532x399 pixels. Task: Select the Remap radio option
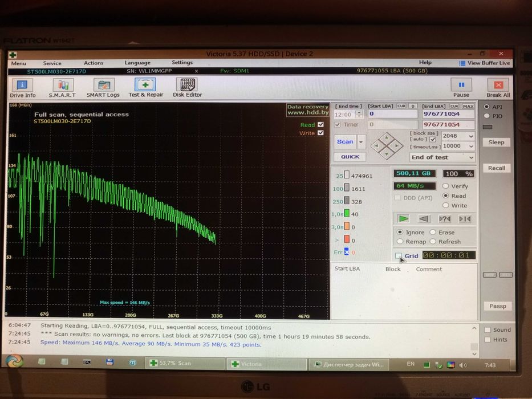point(400,241)
